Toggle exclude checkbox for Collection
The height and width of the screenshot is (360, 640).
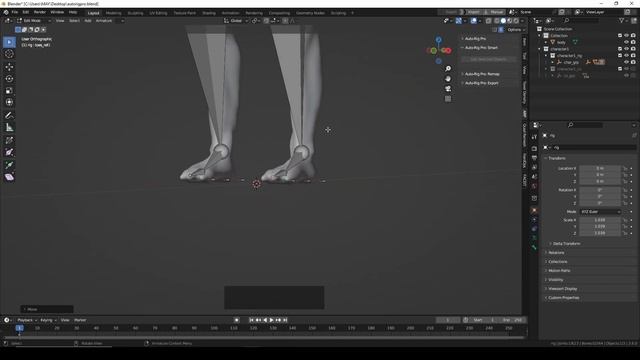click(620, 36)
